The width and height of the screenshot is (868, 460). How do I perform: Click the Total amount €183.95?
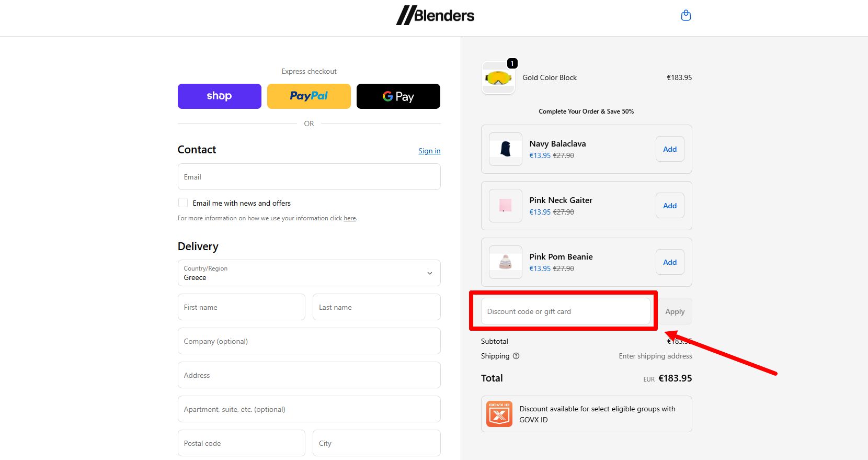pos(675,378)
